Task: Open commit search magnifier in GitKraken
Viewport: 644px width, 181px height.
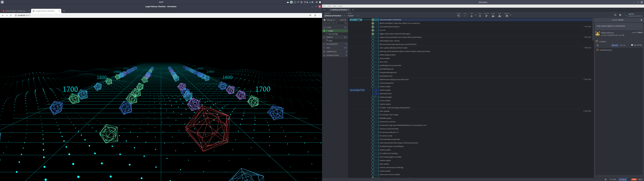Action: 615,15
